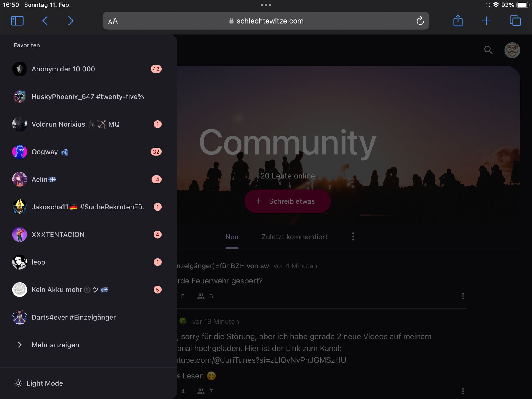Viewport: 532px width, 399px height.
Task: Open the Safari sidebar panel icon
Action: [17, 21]
